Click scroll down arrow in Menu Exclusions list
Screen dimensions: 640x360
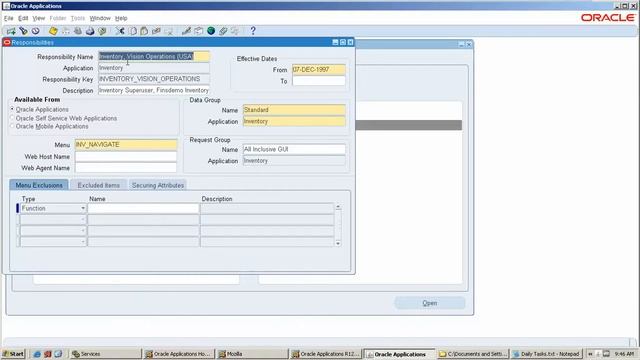338,243
